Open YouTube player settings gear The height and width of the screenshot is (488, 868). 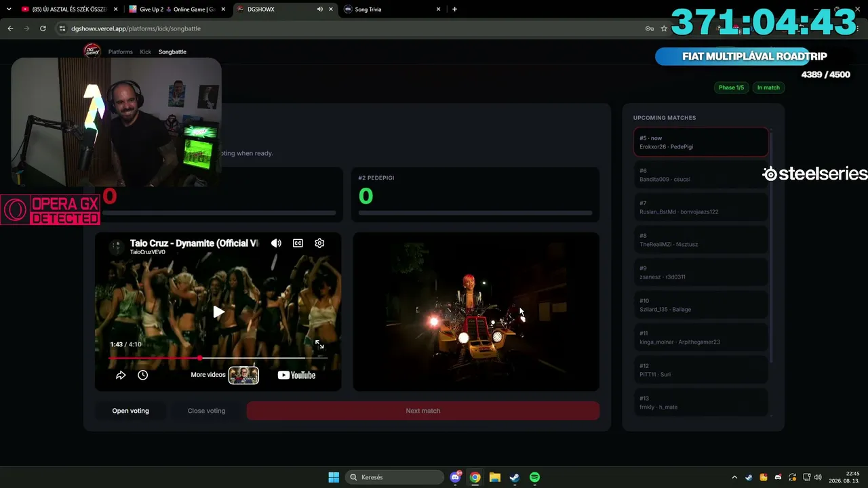point(319,243)
